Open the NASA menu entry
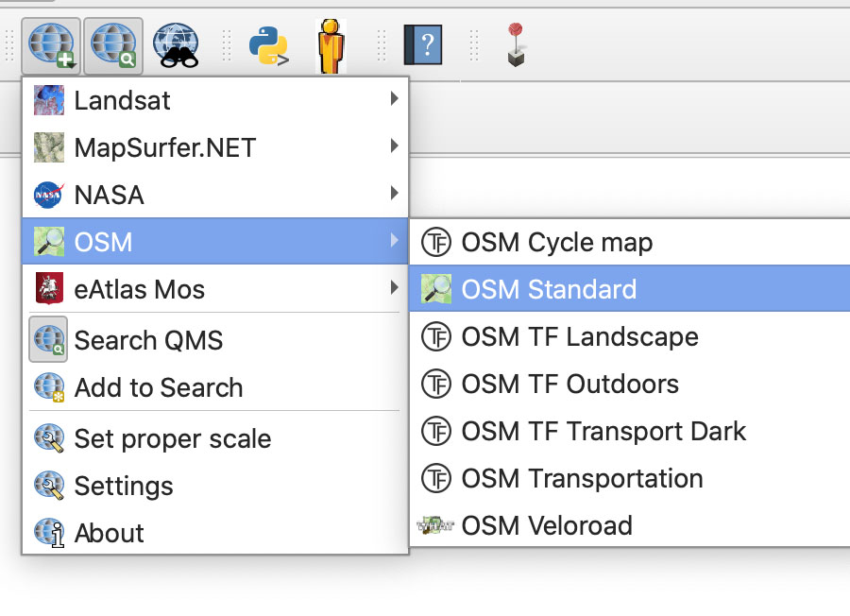The image size is (850, 616). point(215,195)
